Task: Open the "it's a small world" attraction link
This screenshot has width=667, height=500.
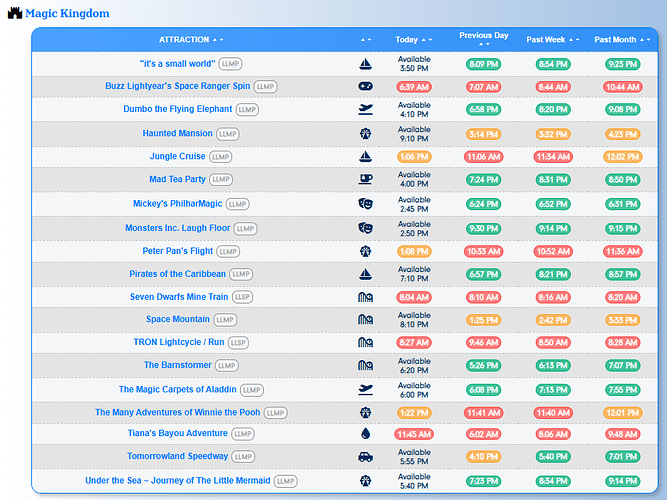Action: 177,64
